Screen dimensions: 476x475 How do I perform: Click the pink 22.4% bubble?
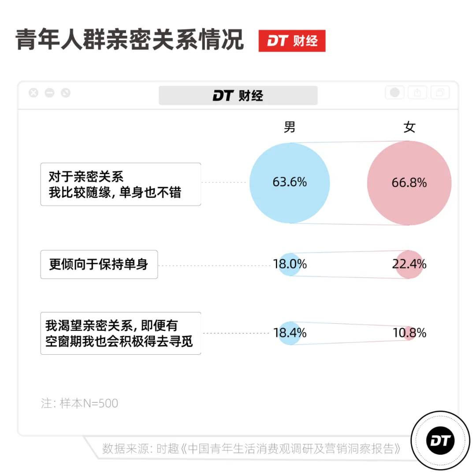(409, 264)
